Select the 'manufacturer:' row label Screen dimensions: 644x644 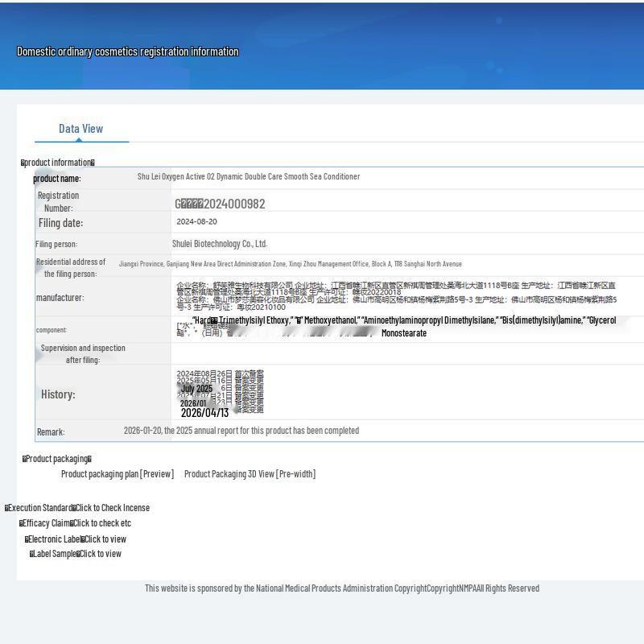(60, 298)
